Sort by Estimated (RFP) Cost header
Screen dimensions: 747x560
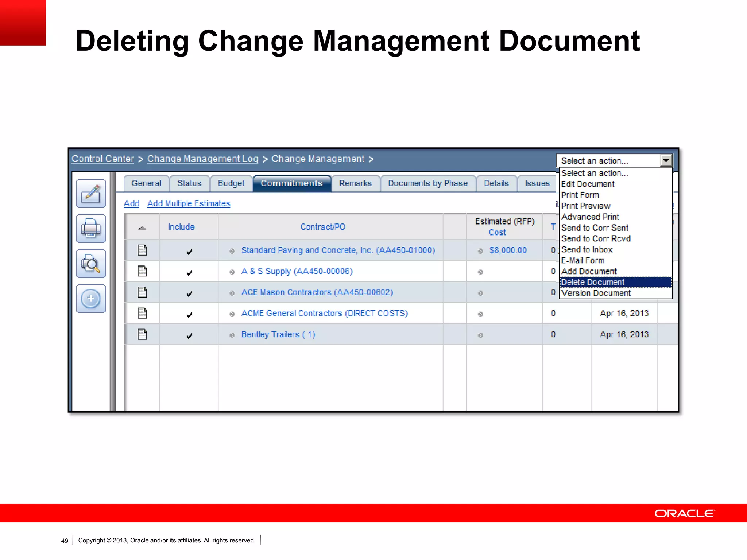click(x=505, y=227)
